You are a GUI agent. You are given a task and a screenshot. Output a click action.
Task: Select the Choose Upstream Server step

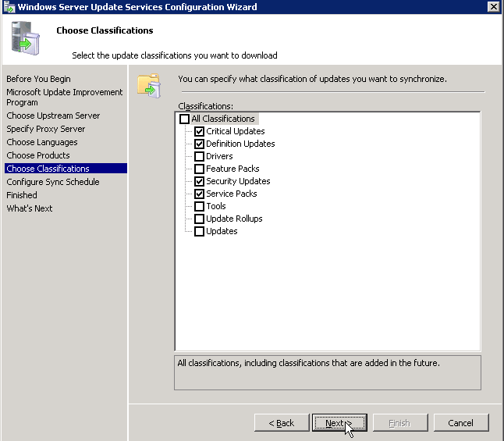click(53, 116)
